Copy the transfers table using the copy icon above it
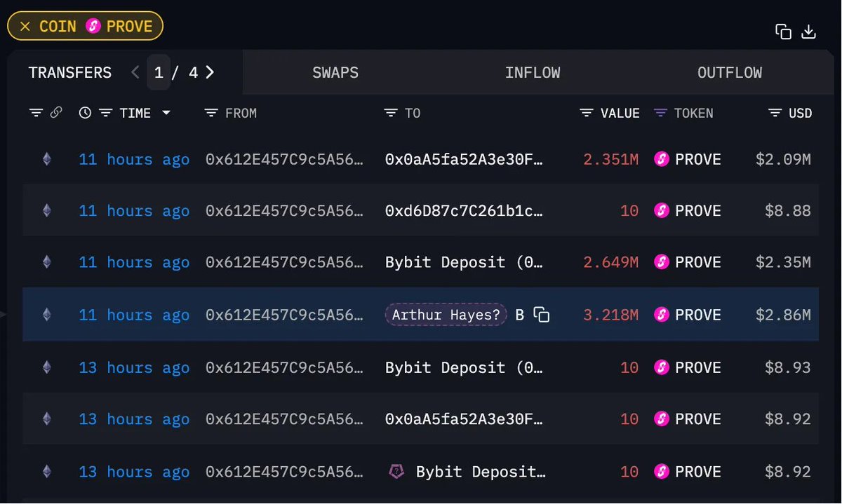Image resolution: width=842 pixels, height=504 pixels. click(783, 32)
